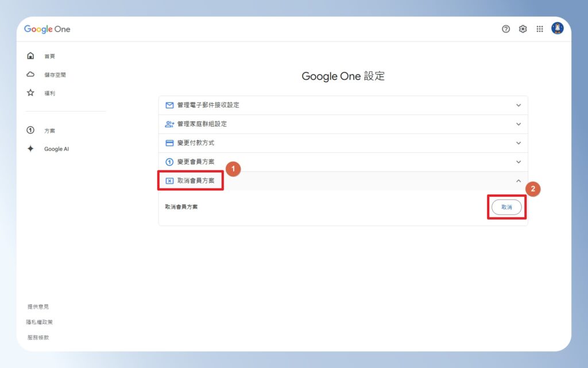This screenshot has width=588, height=368.
Task: Click the X box icon beside 取消會員方案
Action: (169, 181)
